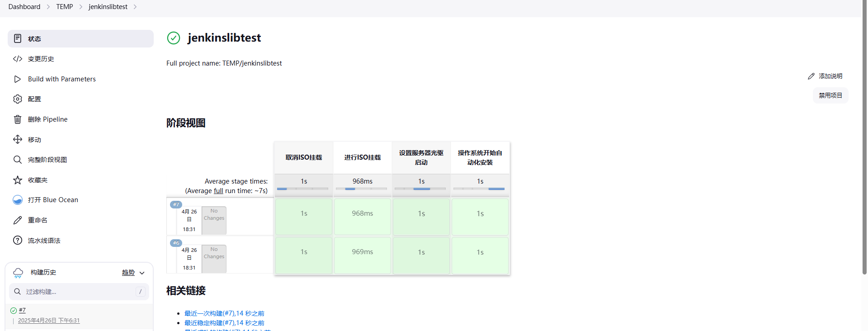Open the TEMP folder breadcrumb
The height and width of the screenshot is (331, 868).
[65, 7]
